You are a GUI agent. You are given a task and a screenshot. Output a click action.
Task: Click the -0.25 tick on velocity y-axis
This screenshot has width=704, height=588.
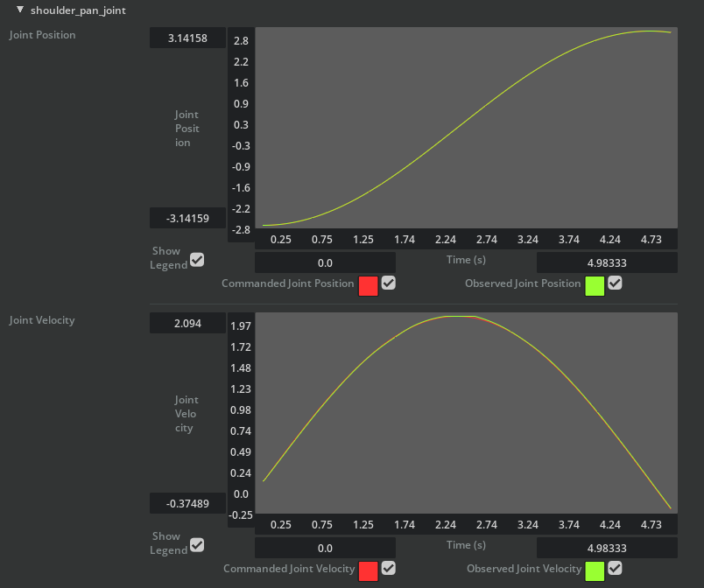coord(241,514)
